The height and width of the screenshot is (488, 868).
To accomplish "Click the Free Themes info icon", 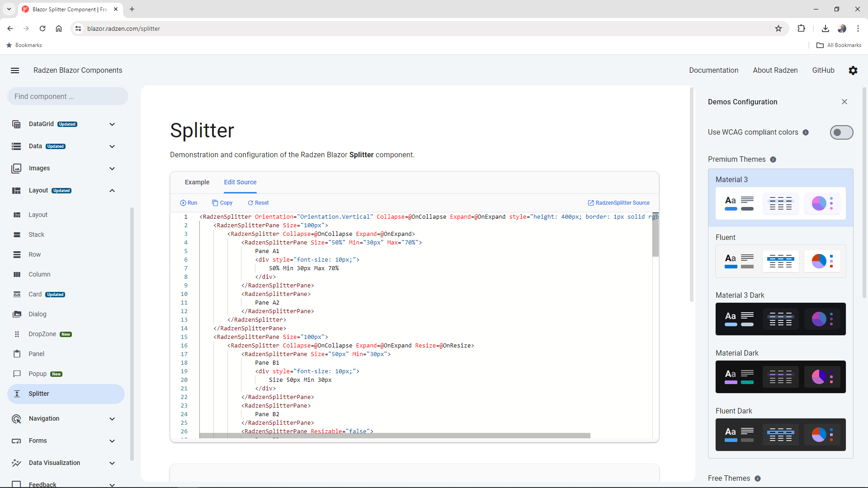I will (758, 479).
